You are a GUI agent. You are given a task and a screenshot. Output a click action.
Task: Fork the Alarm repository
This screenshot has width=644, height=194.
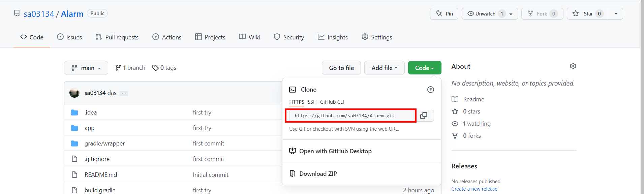[542, 13]
